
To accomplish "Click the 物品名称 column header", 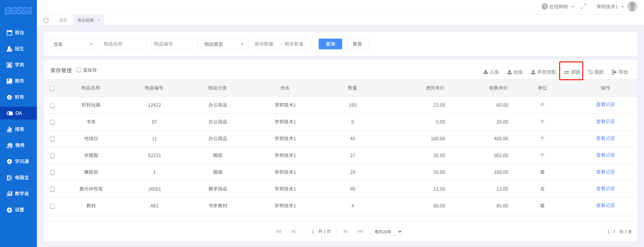I will pos(91,88).
